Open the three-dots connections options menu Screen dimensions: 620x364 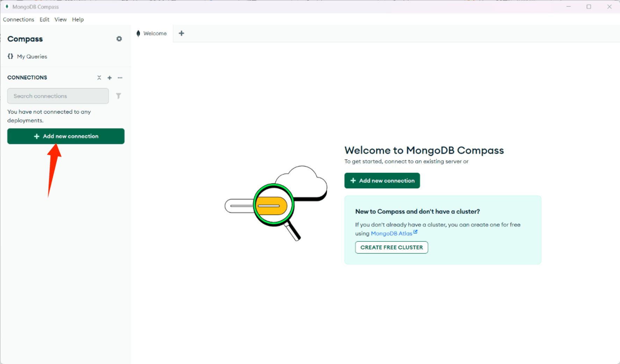point(120,78)
